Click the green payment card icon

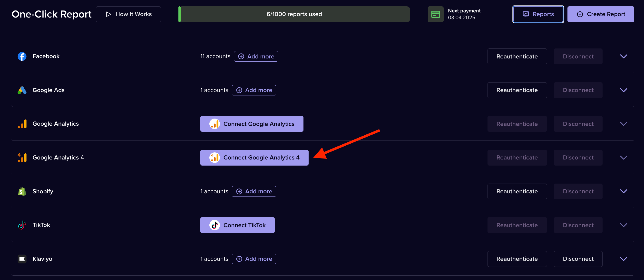tap(436, 14)
